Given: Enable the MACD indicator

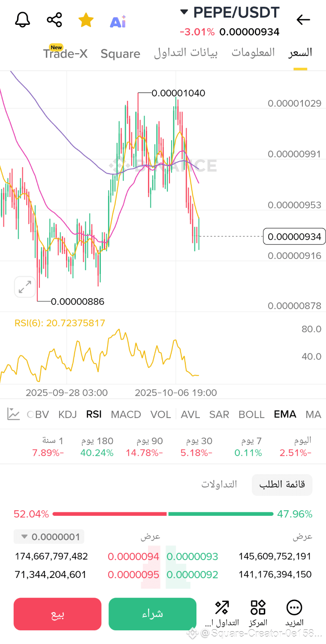Looking at the screenshot, I should coord(126,414).
